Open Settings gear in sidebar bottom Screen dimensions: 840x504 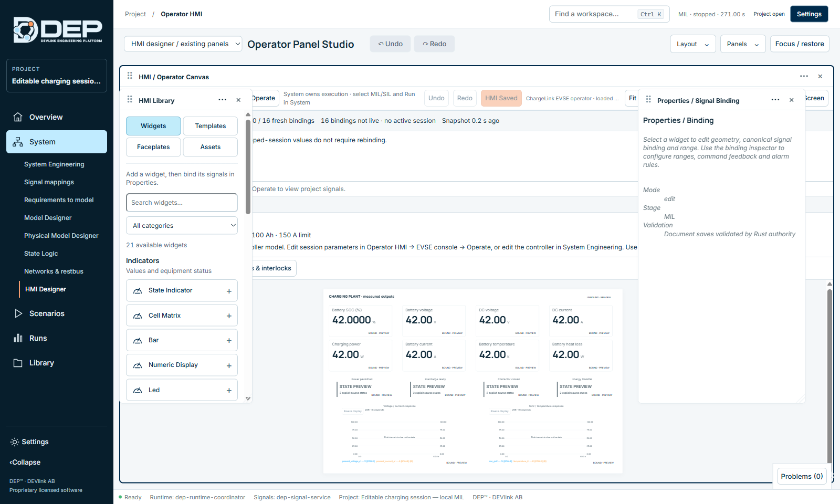tap(29, 442)
